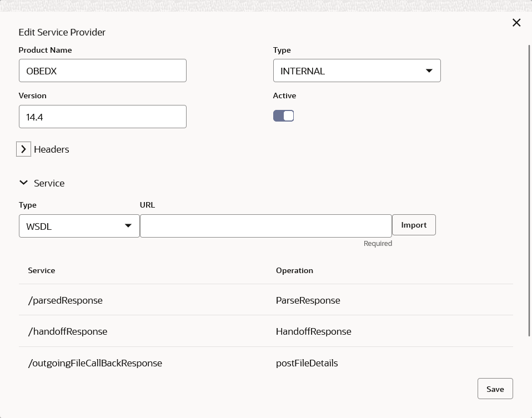Image resolution: width=532 pixels, height=418 pixels.
Task: Close the Edit Service Provider dialog
Action: [x=516, y=23]
